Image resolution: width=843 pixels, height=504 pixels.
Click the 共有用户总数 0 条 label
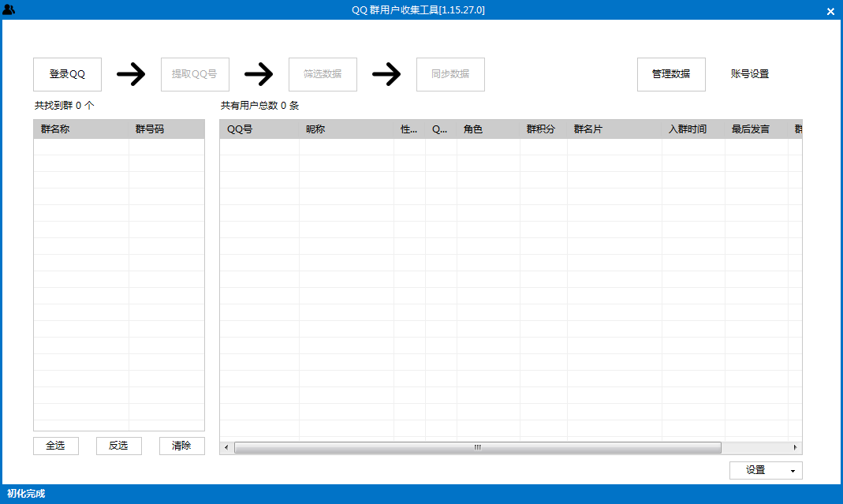tap(259, 106)
